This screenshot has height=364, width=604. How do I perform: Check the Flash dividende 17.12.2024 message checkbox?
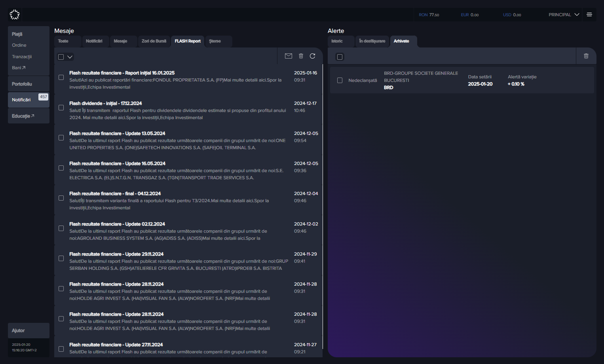coord(61,108)
